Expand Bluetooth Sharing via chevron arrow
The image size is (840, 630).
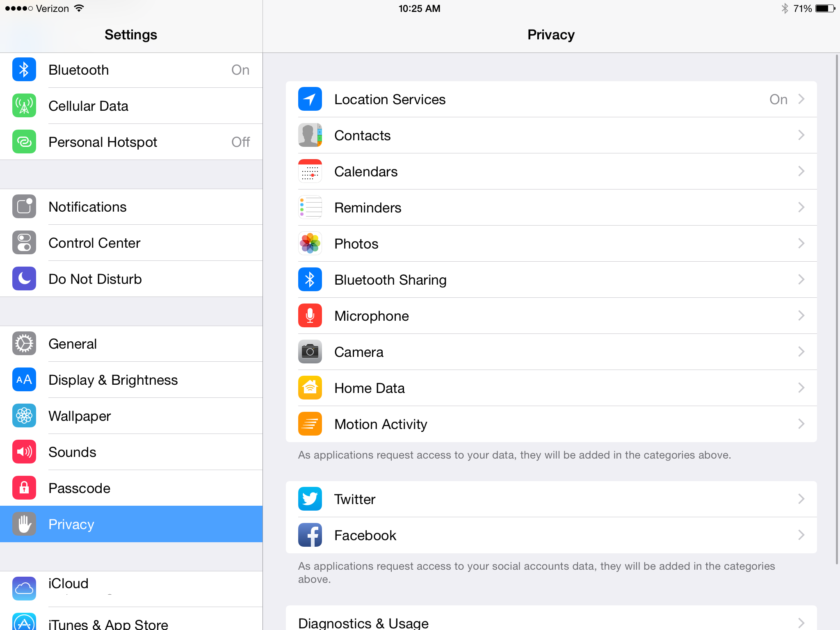point(801,280)
